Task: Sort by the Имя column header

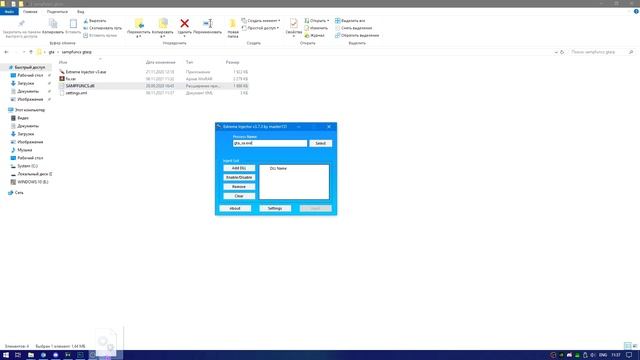Action: (63, 62)
